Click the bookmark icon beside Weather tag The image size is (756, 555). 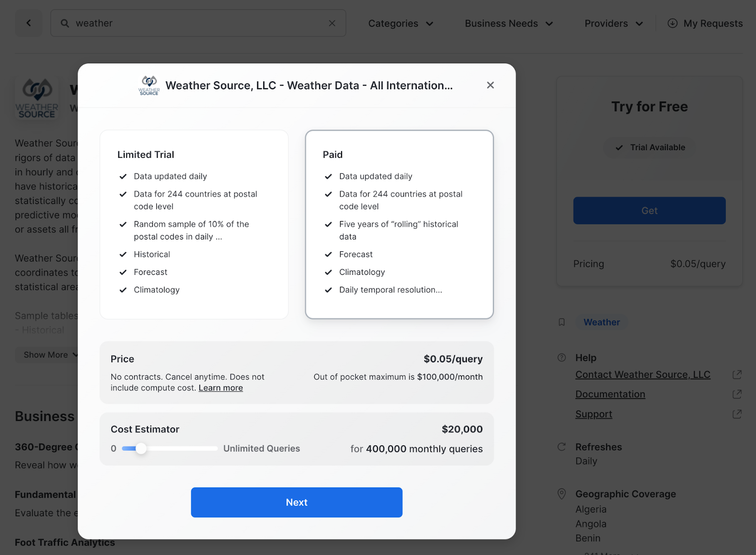[562, 322]
